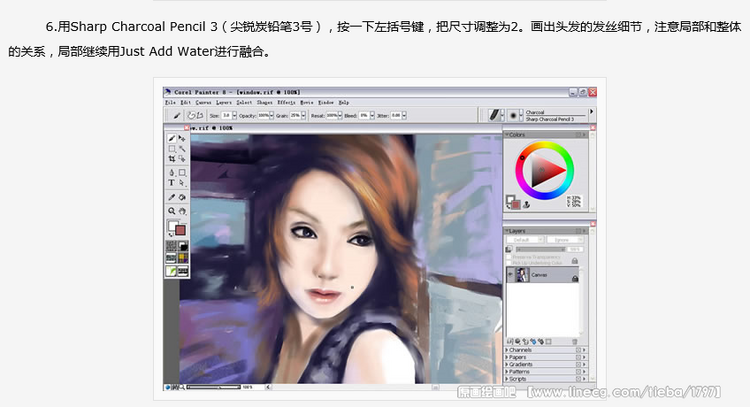Viewport: 750px width, 407px height.
Task: Toggle the Canvas layer eye visibility
Action: pos(511,275)
